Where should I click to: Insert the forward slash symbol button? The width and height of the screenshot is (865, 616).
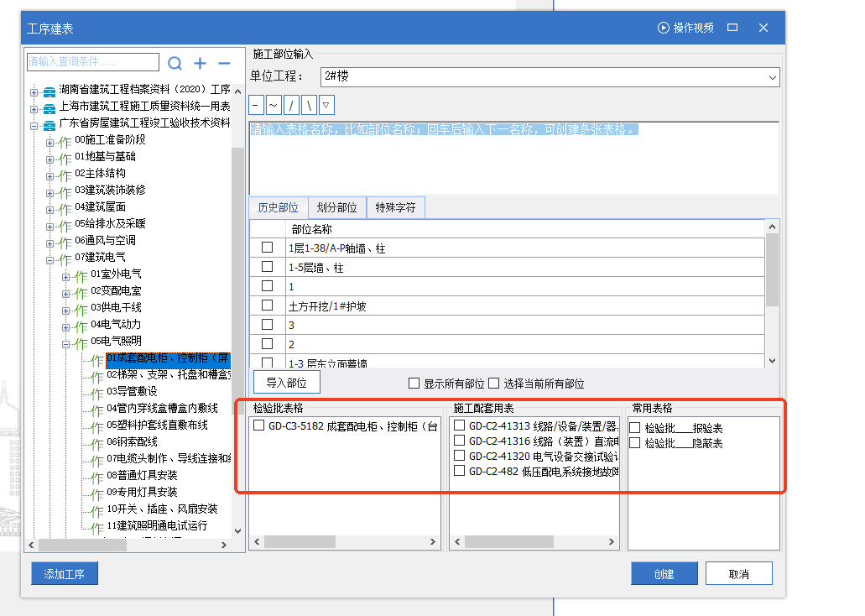pos(291,105)
